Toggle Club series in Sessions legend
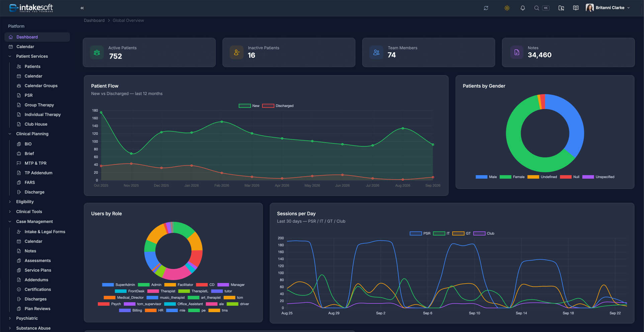 click(484, 233)
